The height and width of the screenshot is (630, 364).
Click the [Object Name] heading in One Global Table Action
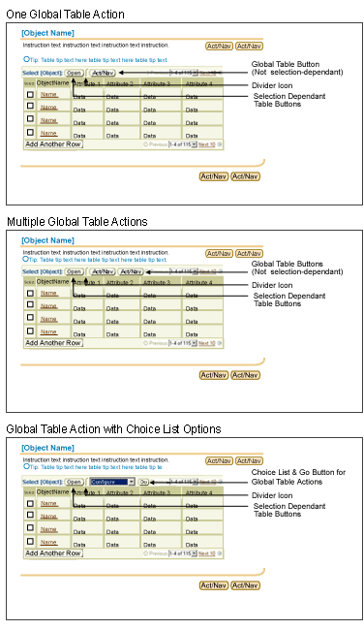pyautogui.click(x=47, y=33)
